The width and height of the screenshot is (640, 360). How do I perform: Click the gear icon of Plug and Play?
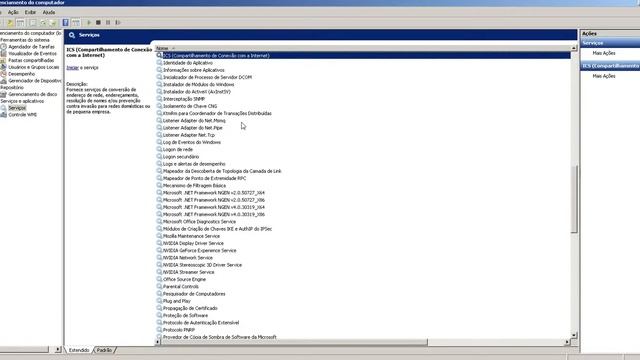click(x=159, y=301)
